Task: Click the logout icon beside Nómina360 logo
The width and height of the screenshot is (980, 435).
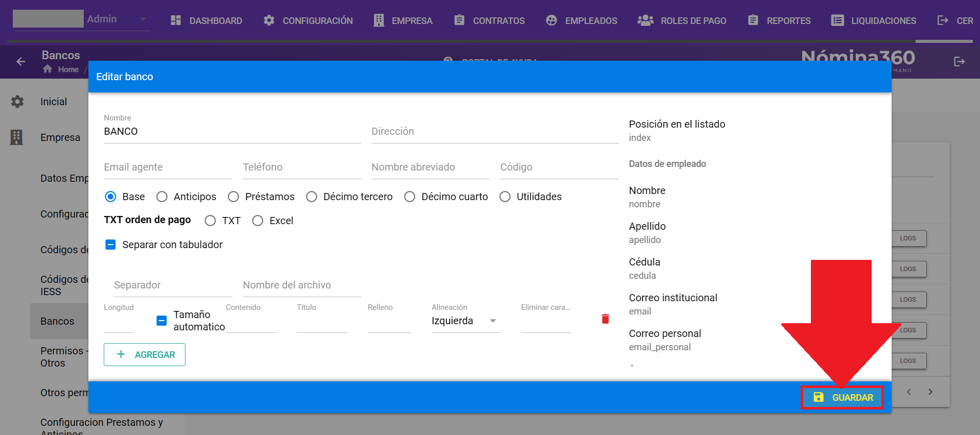Action: [x=960, y=62]
